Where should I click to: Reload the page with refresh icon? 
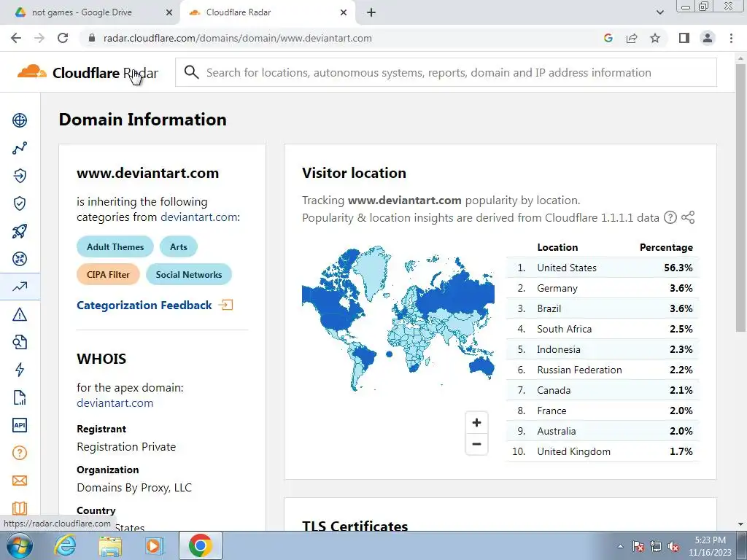point(63,38)
